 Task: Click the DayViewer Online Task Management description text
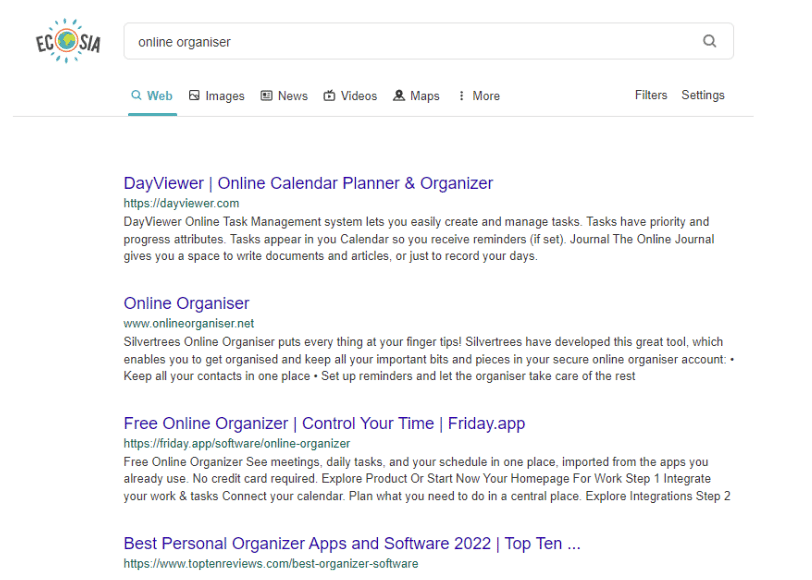coord(419,239)
